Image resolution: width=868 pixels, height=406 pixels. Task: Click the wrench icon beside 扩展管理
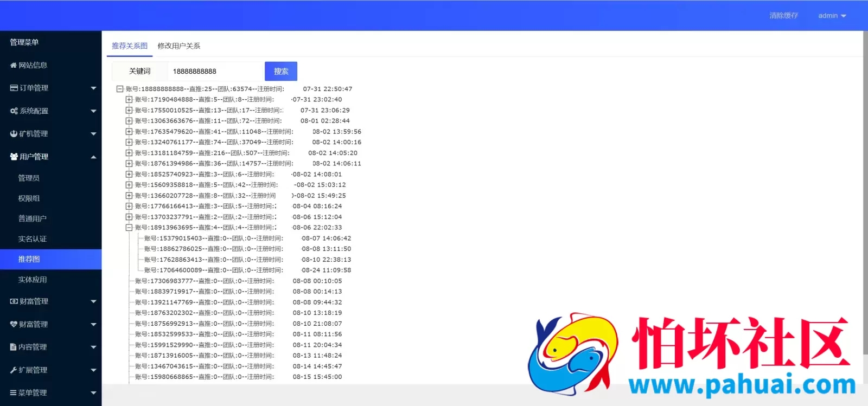[14, 370]
